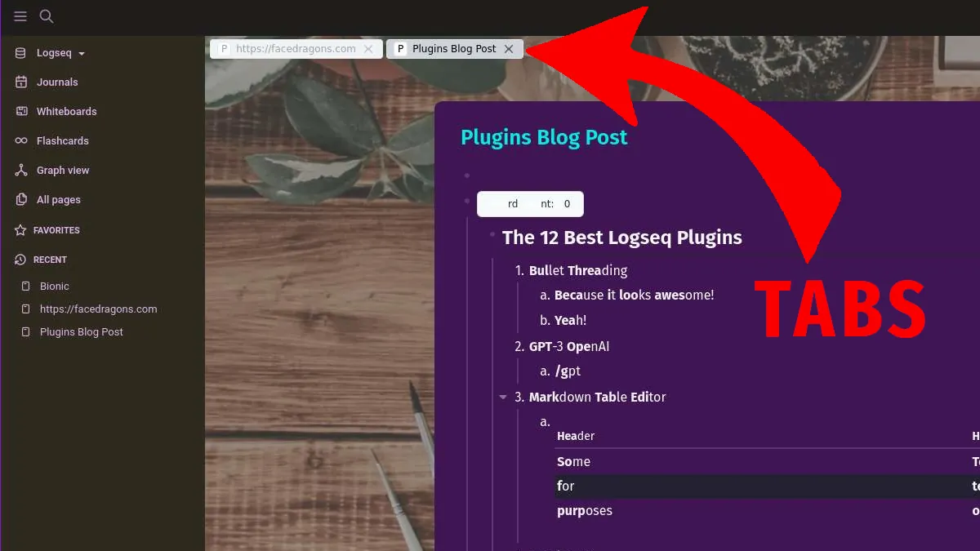Close the Plugins Blog Post tab
Viewport: 980px width, 551px height.
[509, 49]
